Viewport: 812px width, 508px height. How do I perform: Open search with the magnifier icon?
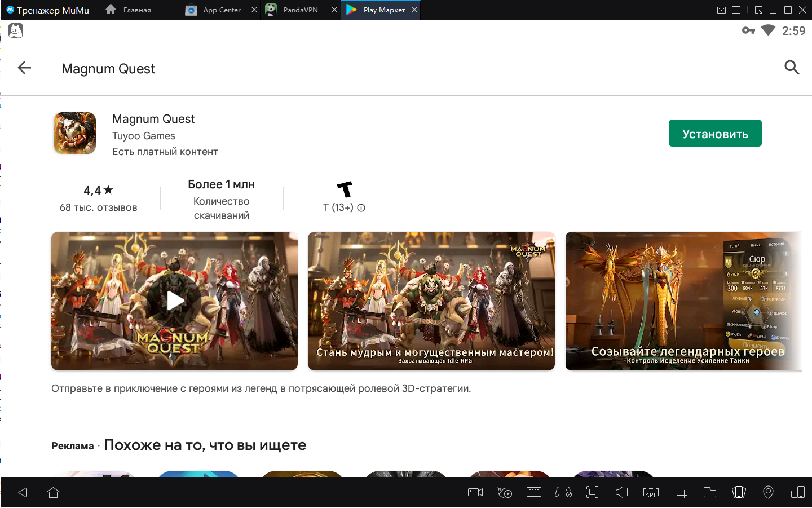[x=792, y=68]
